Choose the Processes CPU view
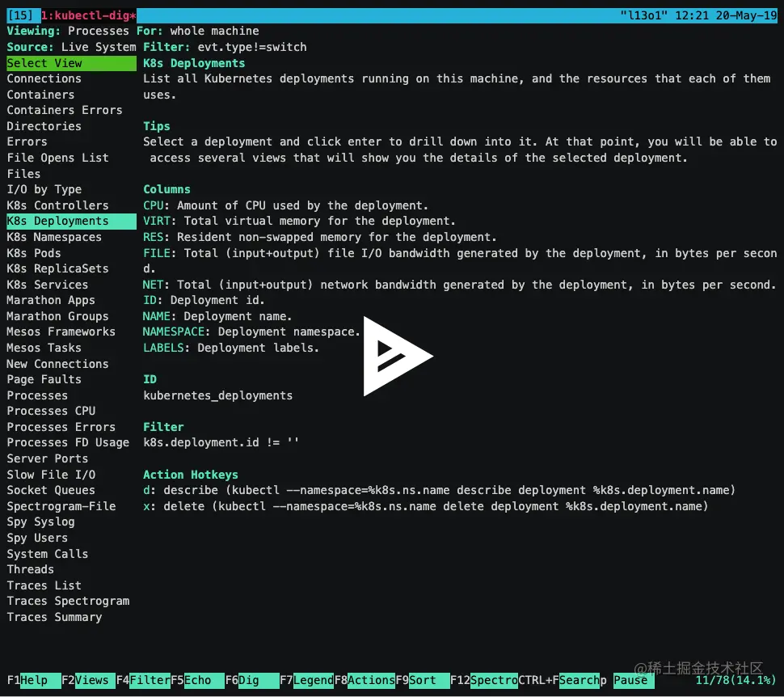The width and height of the screenshot is (784, 697). click(51, 411)
